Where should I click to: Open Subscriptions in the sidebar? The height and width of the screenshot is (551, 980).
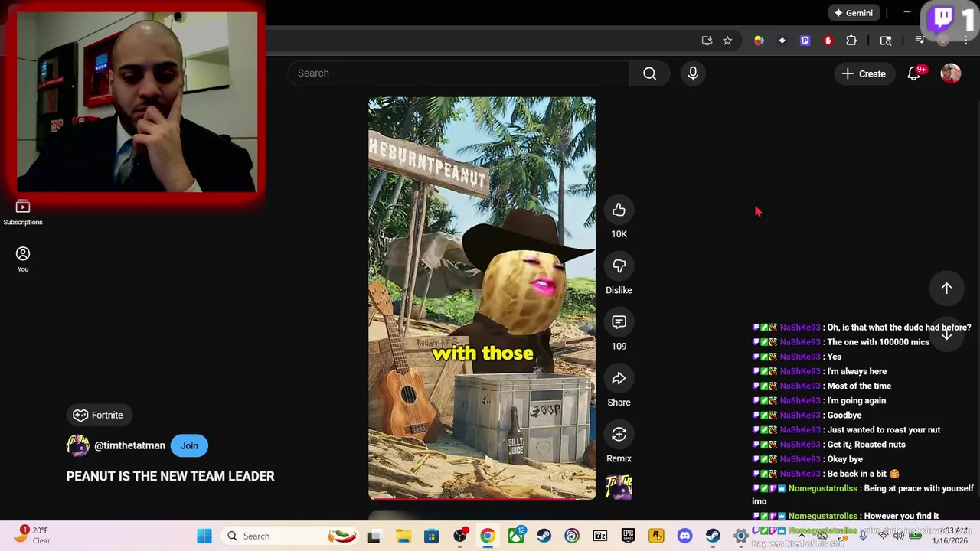coord(23,213)
